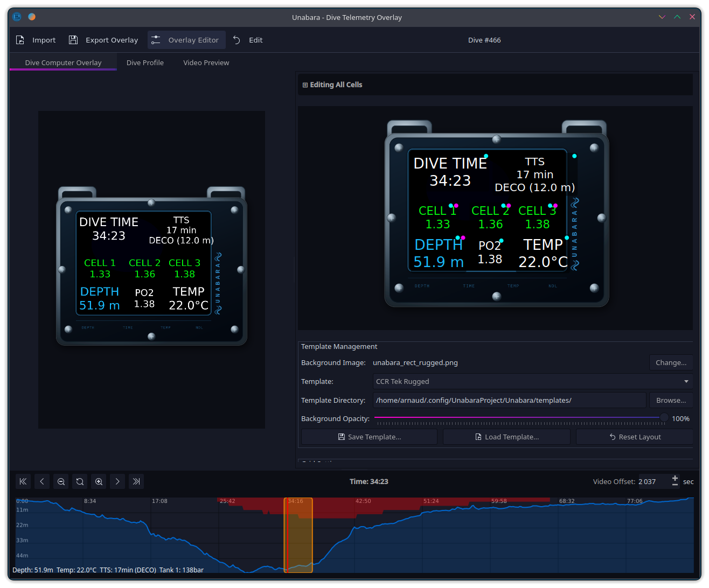
Task: Jump to the end of the timeline
Action: point(136,481)
